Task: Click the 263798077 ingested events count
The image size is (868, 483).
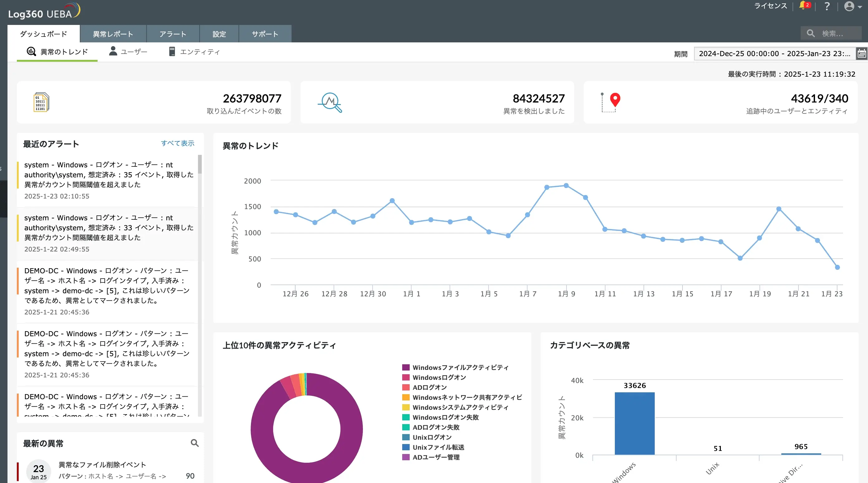Action: pos(252,98)
